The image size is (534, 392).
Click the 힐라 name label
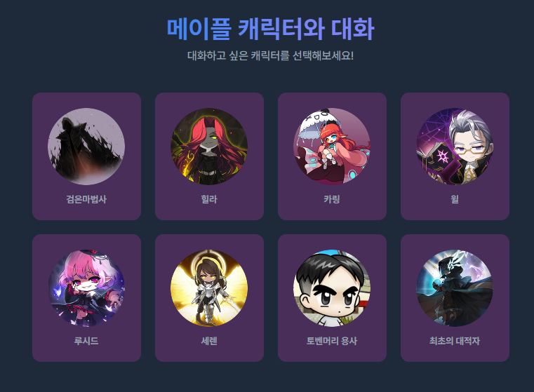click(209, 199)
